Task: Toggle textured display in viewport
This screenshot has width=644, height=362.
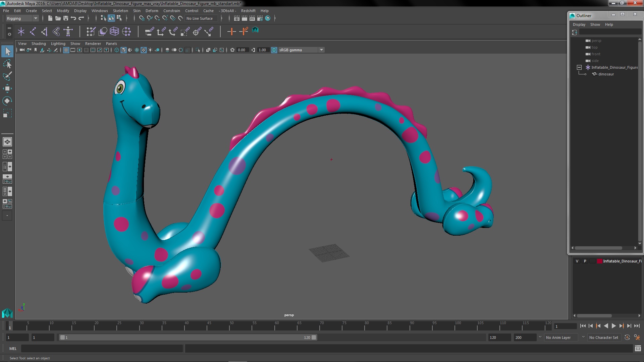Action: tap(144, 50)
